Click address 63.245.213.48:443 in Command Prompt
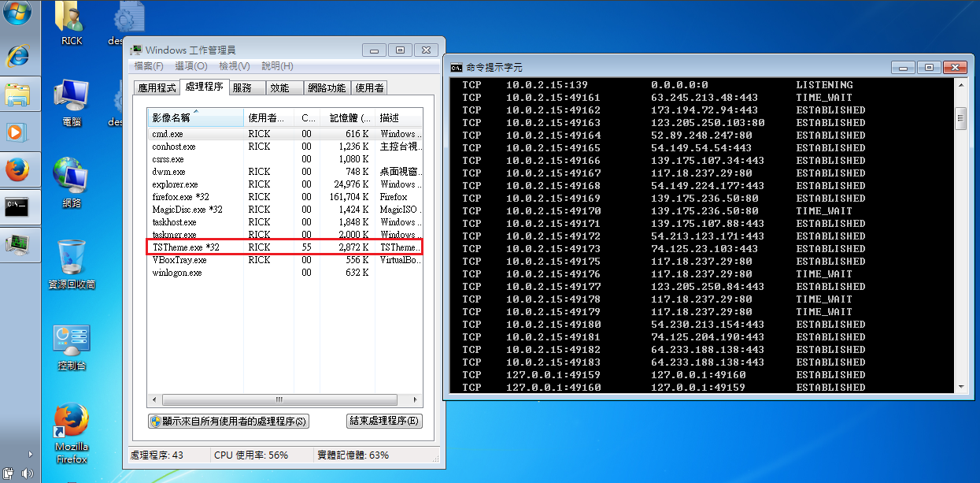The image size is (980, 483). (704, 97)
